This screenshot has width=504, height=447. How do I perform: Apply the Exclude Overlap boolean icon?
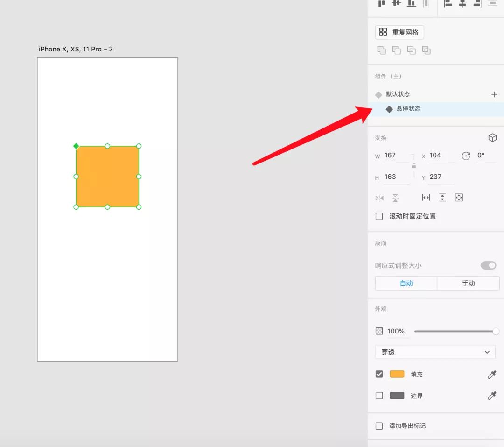[426, 50]
